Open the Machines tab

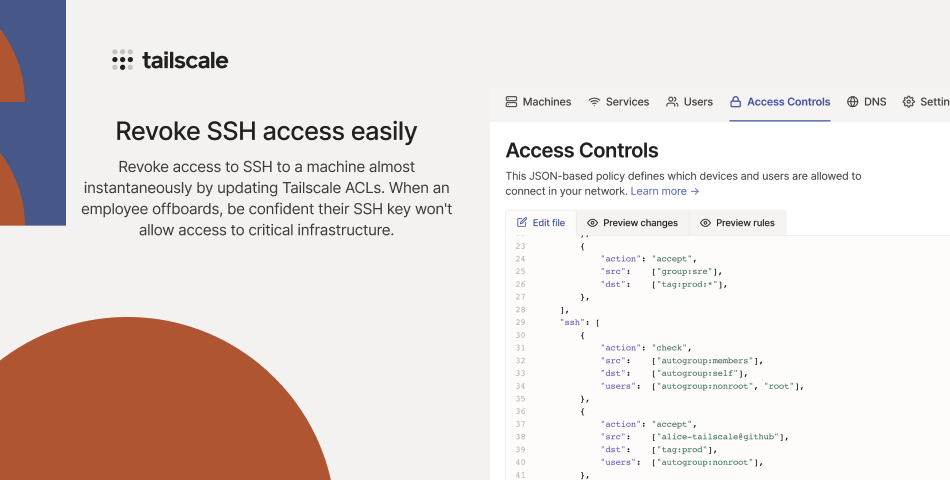(539, 102)
